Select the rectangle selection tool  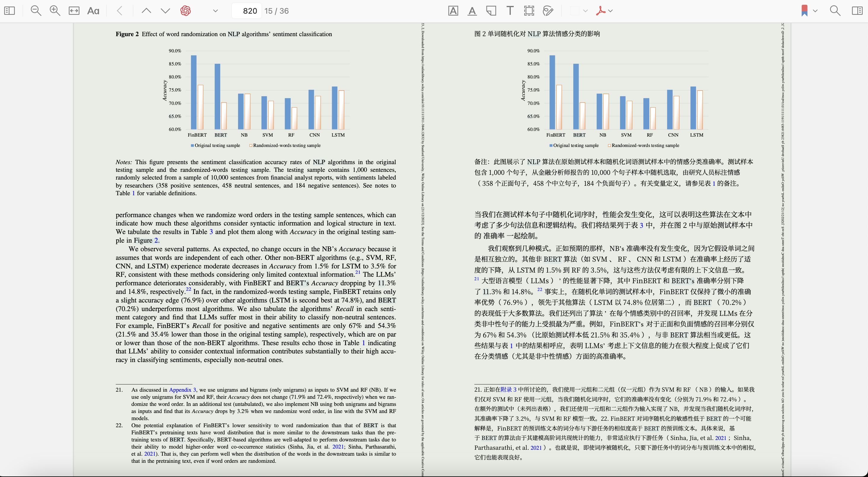click(x=529, y=11)
